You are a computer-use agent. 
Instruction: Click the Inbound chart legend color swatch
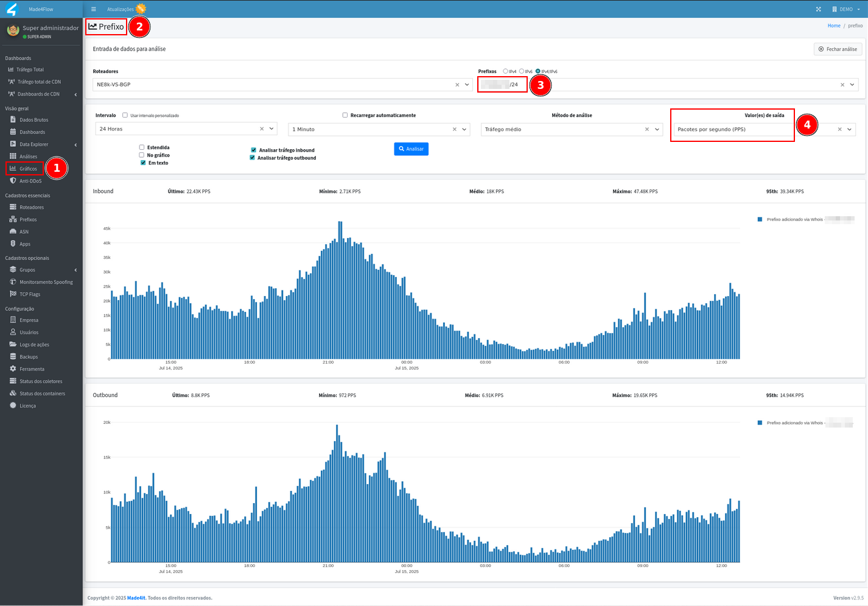(x=760, y=219)
